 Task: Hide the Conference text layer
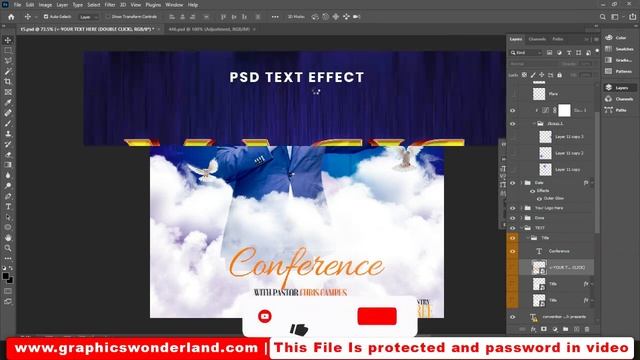tap(513, 251)
